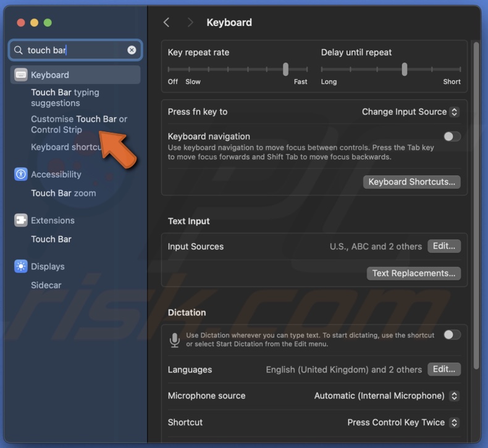Toggle the Dictation switch

pyautogui.click(x=452, y=335)
